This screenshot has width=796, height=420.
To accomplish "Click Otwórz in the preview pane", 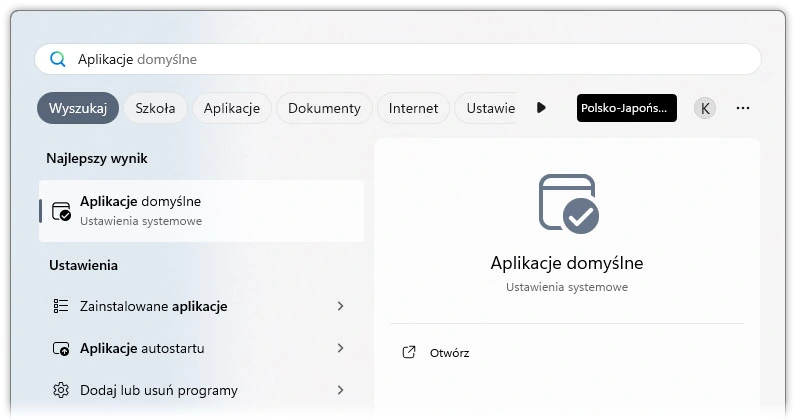I will 449,353.
